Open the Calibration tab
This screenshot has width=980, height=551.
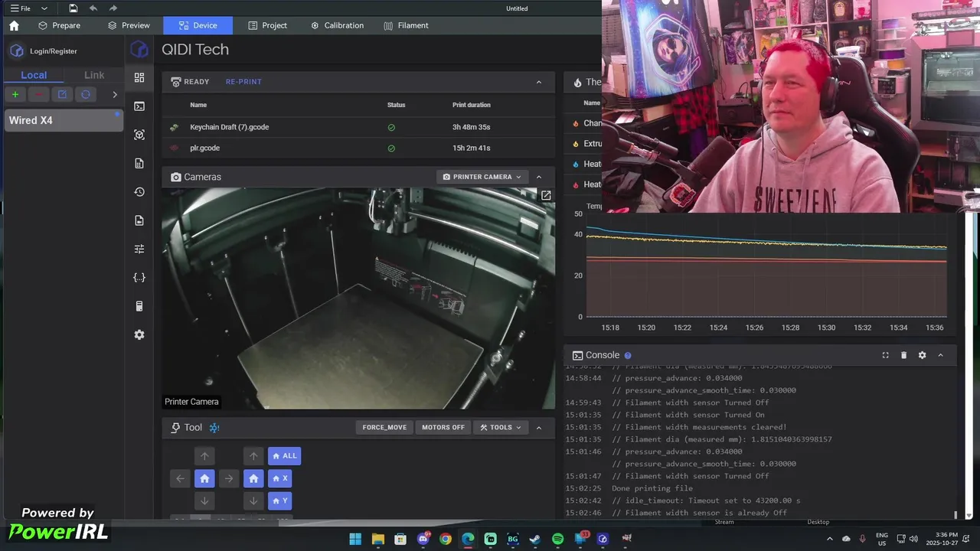337,25
